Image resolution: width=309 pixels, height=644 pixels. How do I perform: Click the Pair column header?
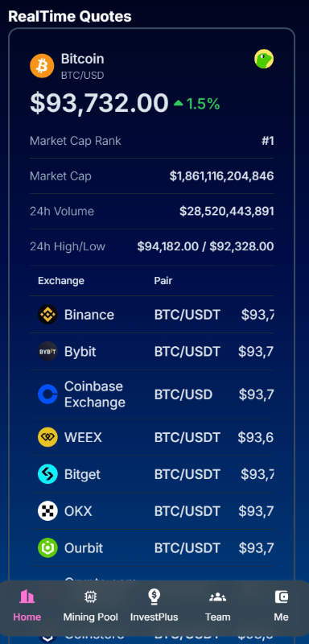(x=163, y=280)
